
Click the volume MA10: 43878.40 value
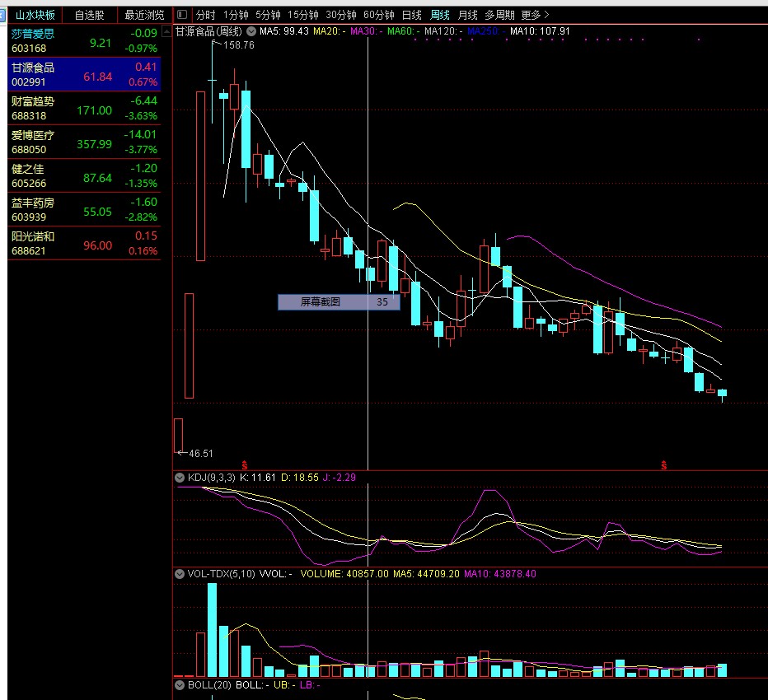point(500,574)
